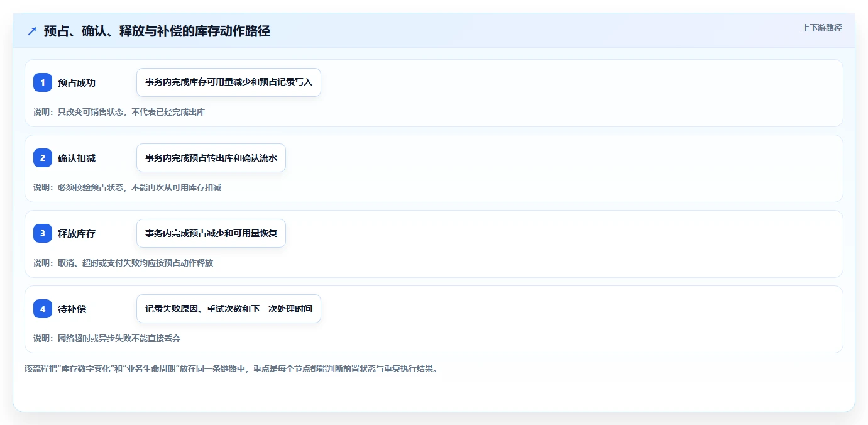868x425 pixels.
Task: Click step badge 2 for 确认扣减
Action: pos(43,158)
